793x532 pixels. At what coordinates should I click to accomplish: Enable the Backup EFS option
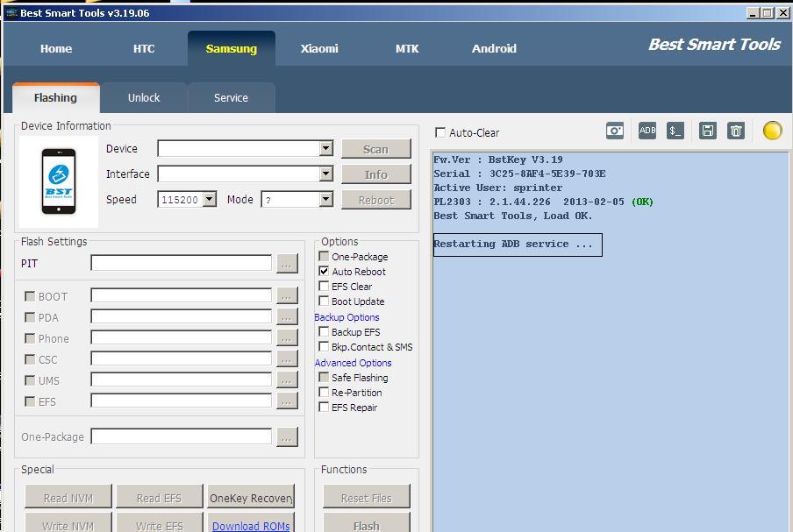(324, 331)
